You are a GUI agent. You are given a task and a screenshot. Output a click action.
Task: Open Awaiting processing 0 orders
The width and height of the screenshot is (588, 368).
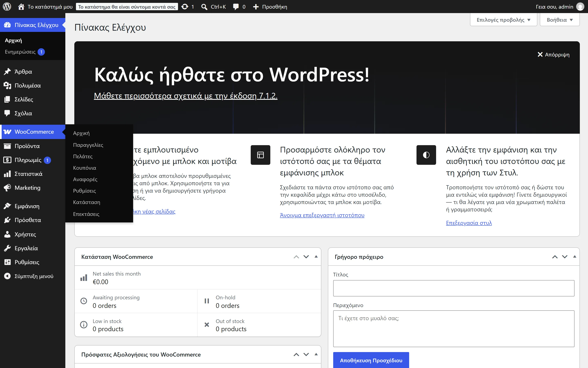pyautogui.click(x=136, y=301)
